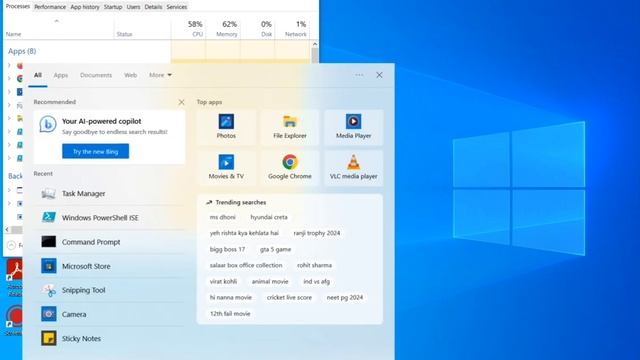The height and width of the screenshot is (360, 640).
Task: Collapse Task Manager with Fewer details arrow
Action: [x=11, y=245]
